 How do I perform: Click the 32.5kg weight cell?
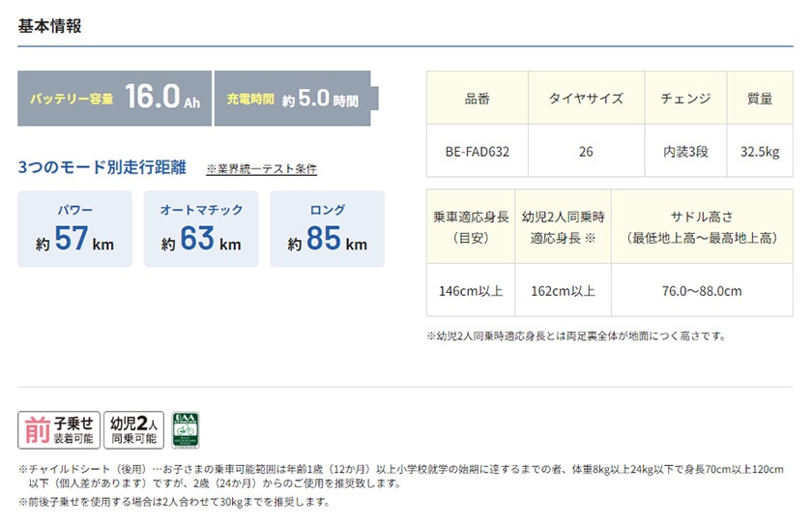coord(760,151)
